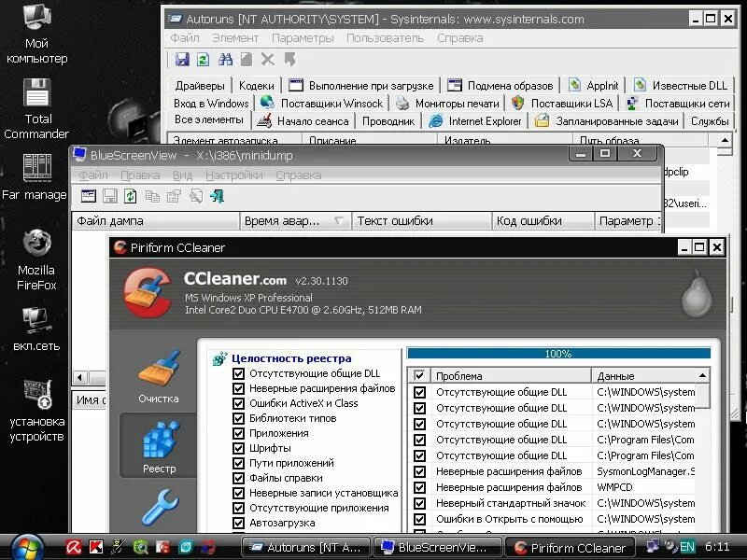Launch Total Commander from the desktop

click(x=36, y=109)
